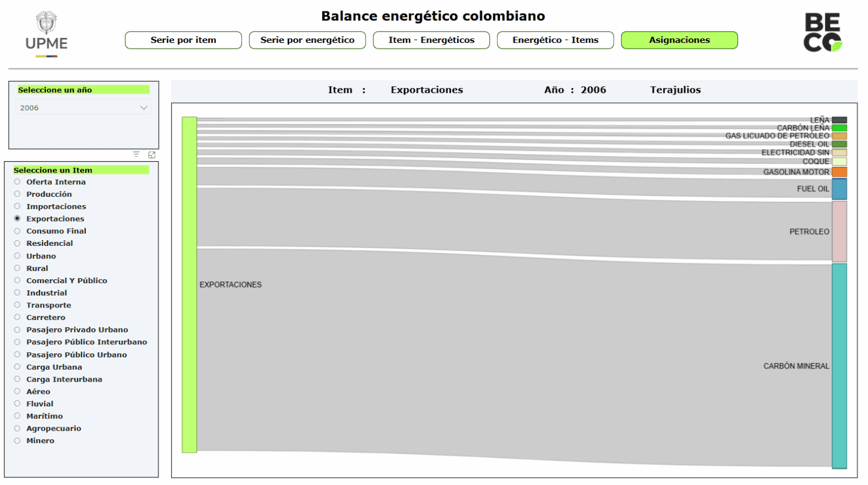Viewport: 868px width, 485px height.
Task: Click the focus mode icon above the item list
Action: tap(151, 154)
